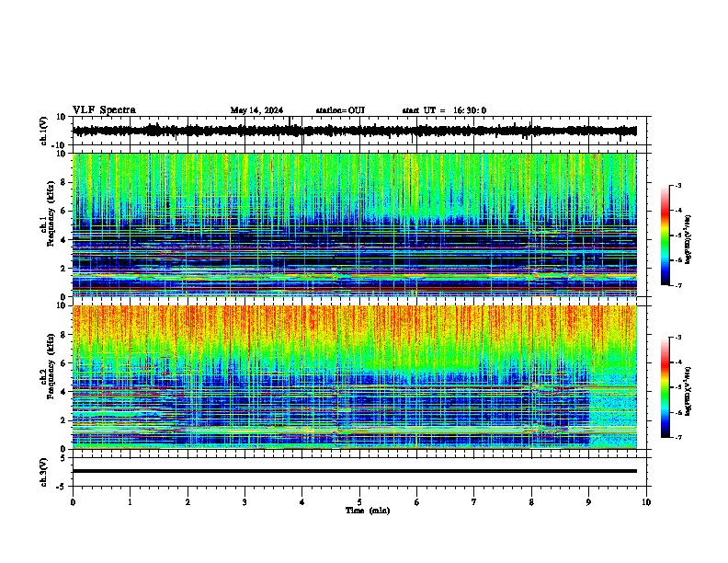Click the time axis tick label "3"
The width and height of the screenshot is (728, 563).
click(245, 502)
